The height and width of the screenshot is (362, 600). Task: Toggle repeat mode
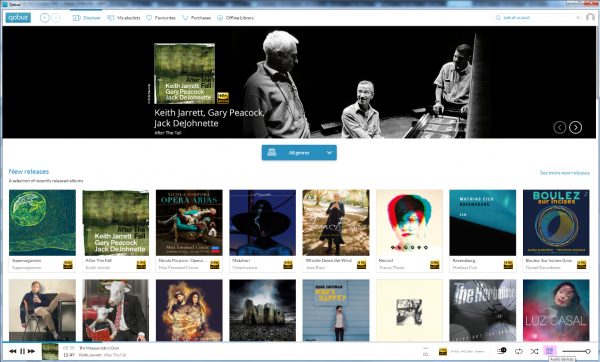pos(519,351)
